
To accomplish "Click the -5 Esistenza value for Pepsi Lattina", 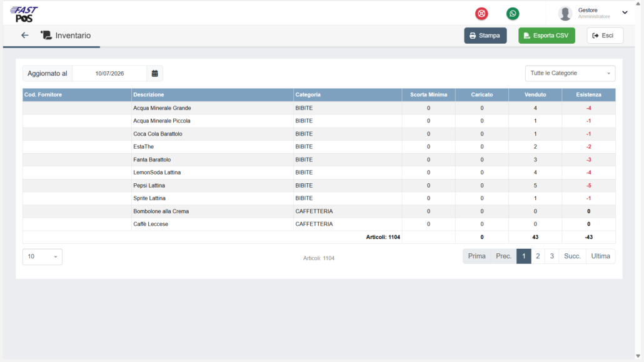I will 588,186.
